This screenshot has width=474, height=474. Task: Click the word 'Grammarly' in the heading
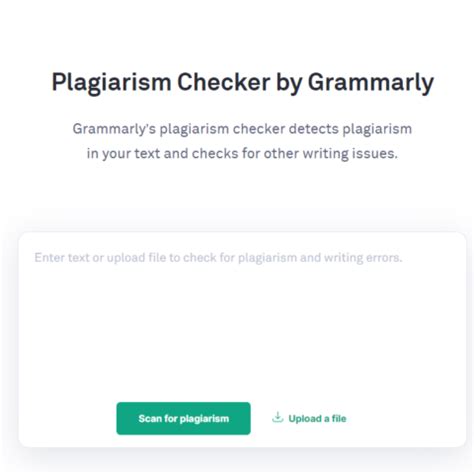pos(371,83)
